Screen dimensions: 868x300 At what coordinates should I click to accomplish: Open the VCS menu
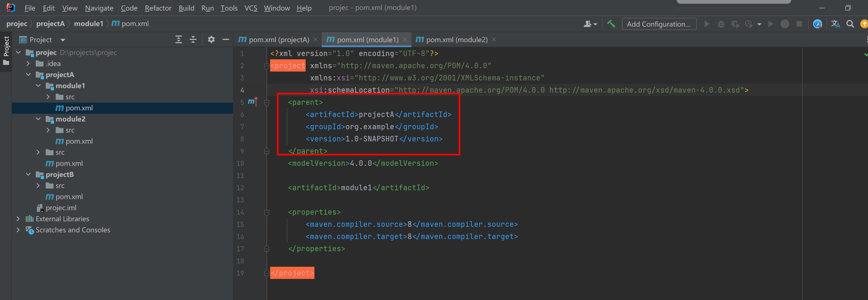(x=251, y=8)
